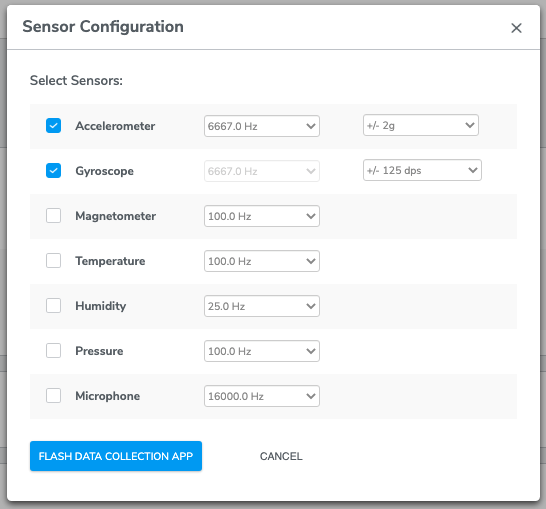Open the Gyroscope +/- 125 dps dropdown
The width and height of the screenshot is (546, 509).
(x=422, y=170)
